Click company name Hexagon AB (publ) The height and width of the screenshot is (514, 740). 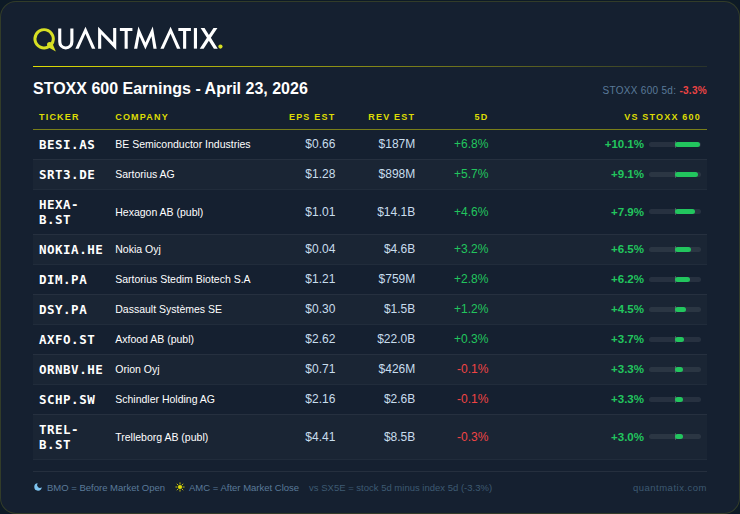pyautogui.click(x=159, y=212)
